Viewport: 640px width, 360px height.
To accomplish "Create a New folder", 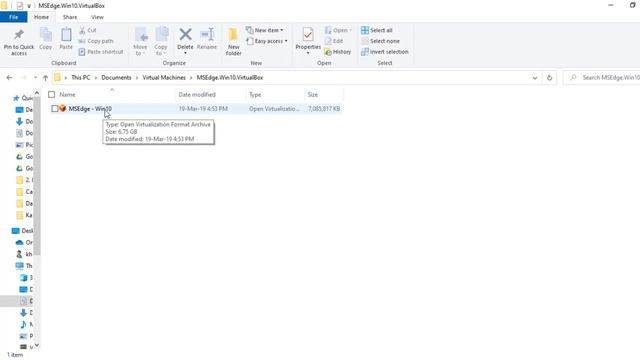I will pos(233,42).
